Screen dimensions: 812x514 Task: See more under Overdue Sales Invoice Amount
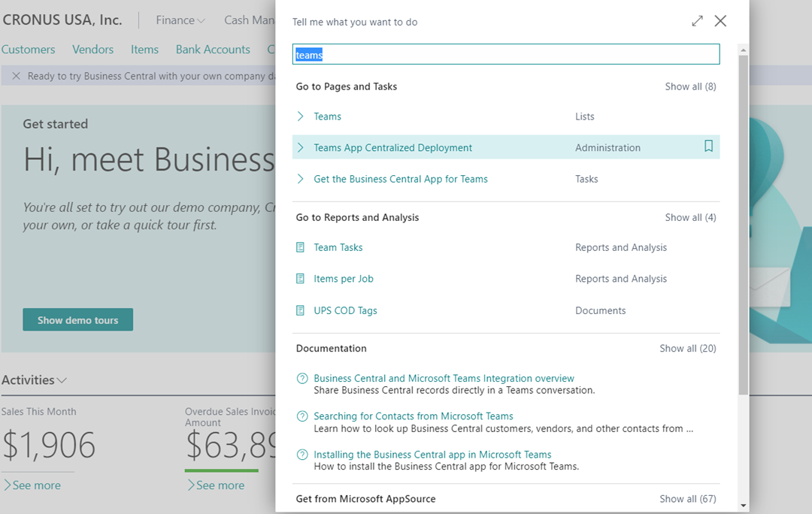click(216, 485)
